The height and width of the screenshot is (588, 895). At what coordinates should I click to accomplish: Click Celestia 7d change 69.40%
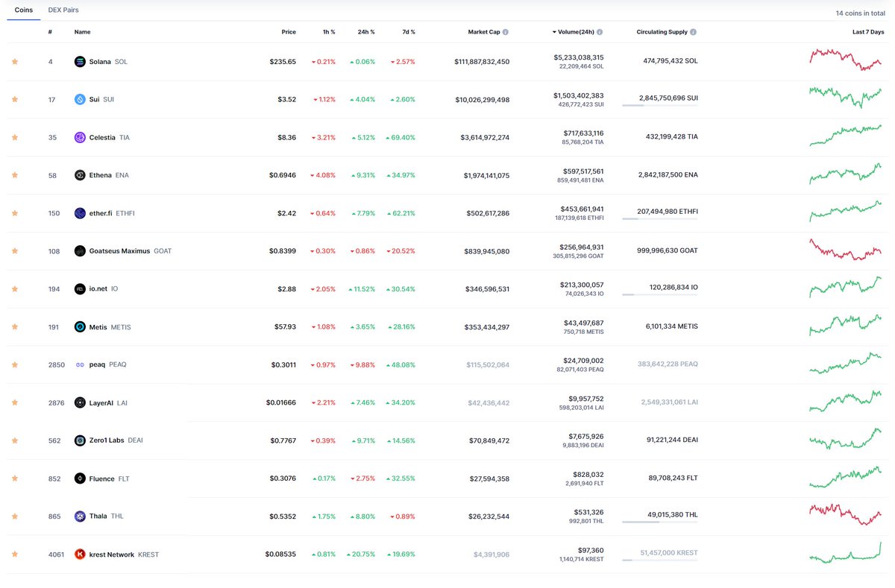click(401, 137)
